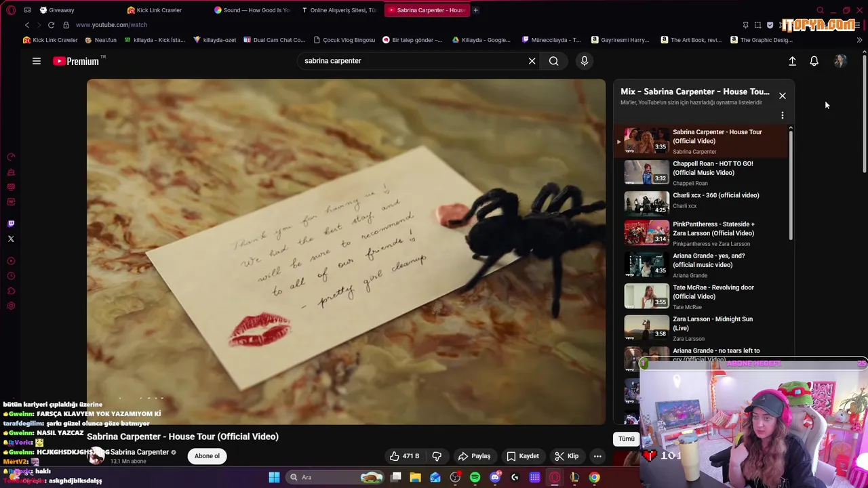Open GX Control speedometer sidebar icon
Image resolution: width=868 pixels, height=488 pixels.
tap(11, 157)
